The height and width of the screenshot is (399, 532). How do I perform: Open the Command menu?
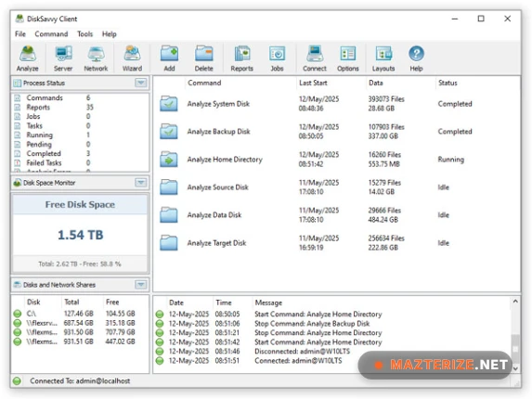(x=51, y=34)
